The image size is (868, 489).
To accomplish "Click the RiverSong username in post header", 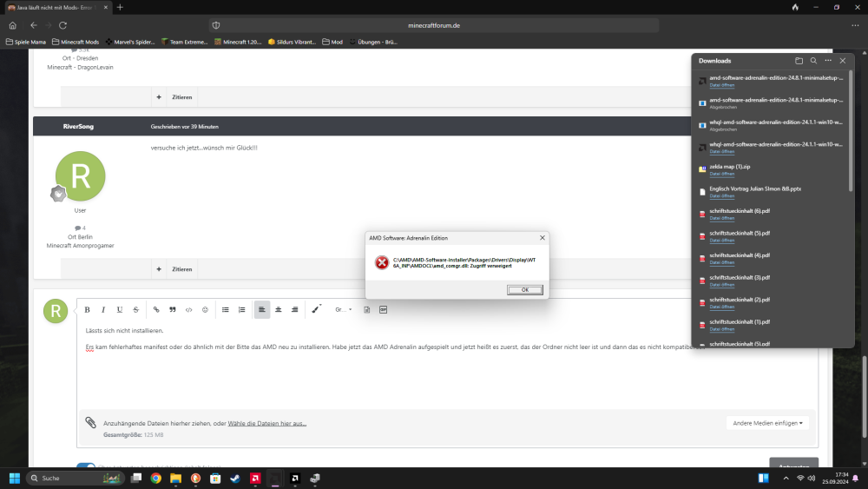I will pos(78,126).
